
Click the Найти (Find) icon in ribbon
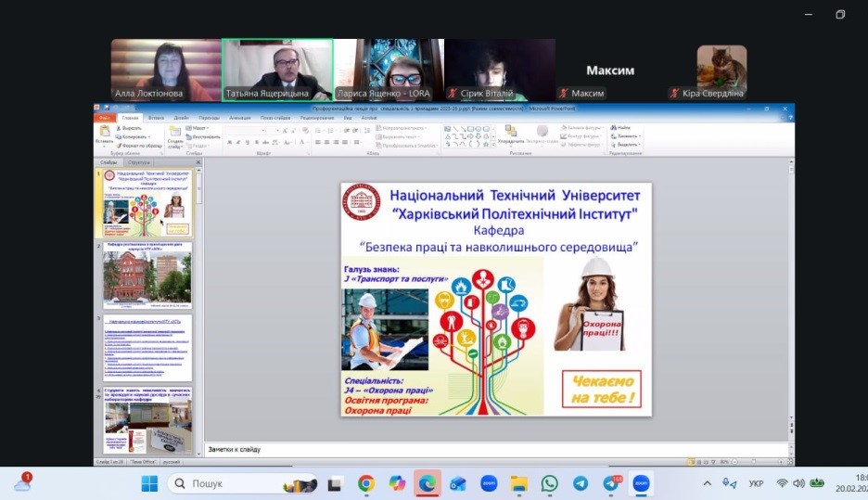(x=623, y=128)
